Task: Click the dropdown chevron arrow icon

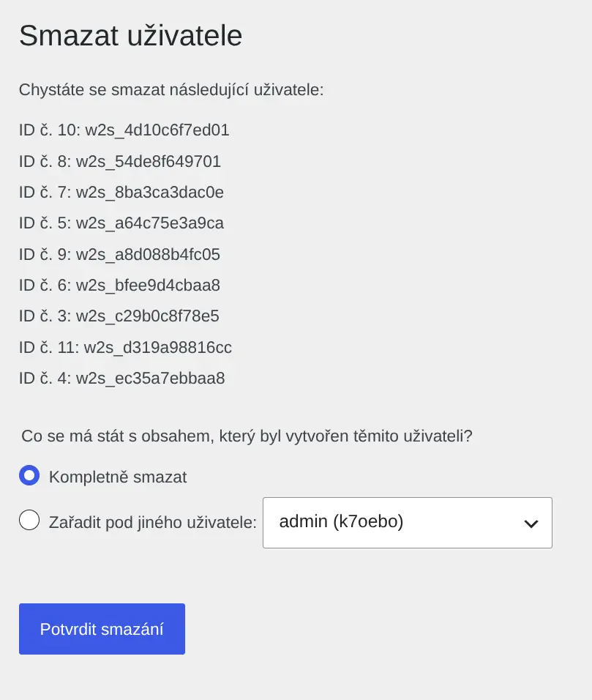Action: coord(531,524)
